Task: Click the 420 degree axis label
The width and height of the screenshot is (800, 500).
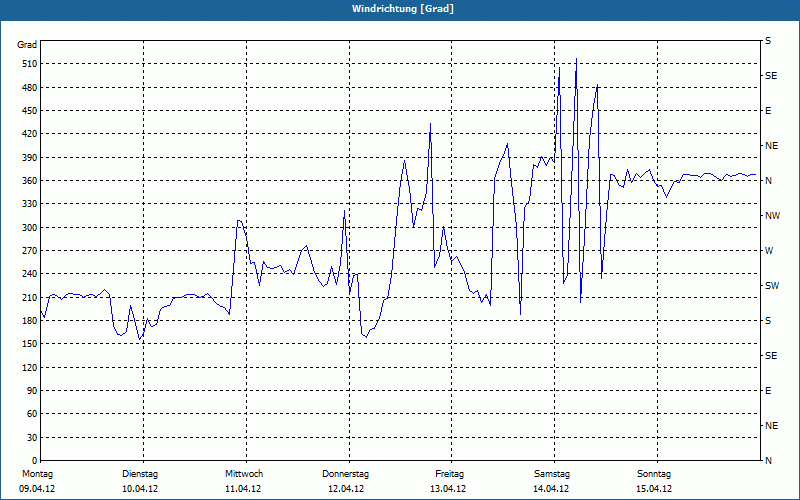Action: [x=29, y=134]
